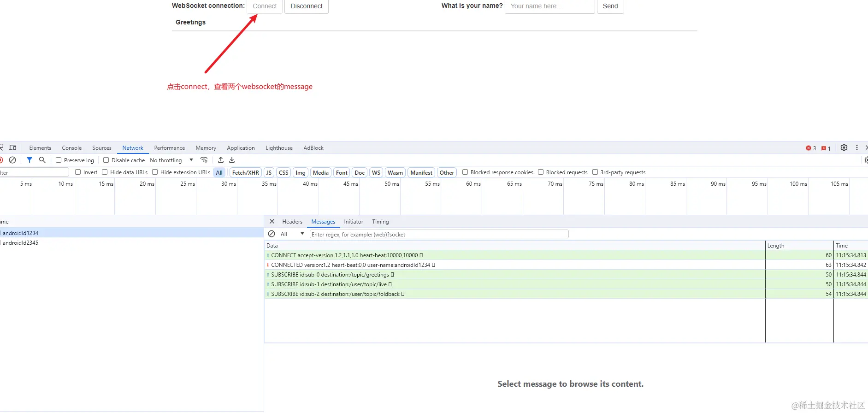The image size is (868, 413).
Task: Check Blocked response cookies
Action: point(465,172)
